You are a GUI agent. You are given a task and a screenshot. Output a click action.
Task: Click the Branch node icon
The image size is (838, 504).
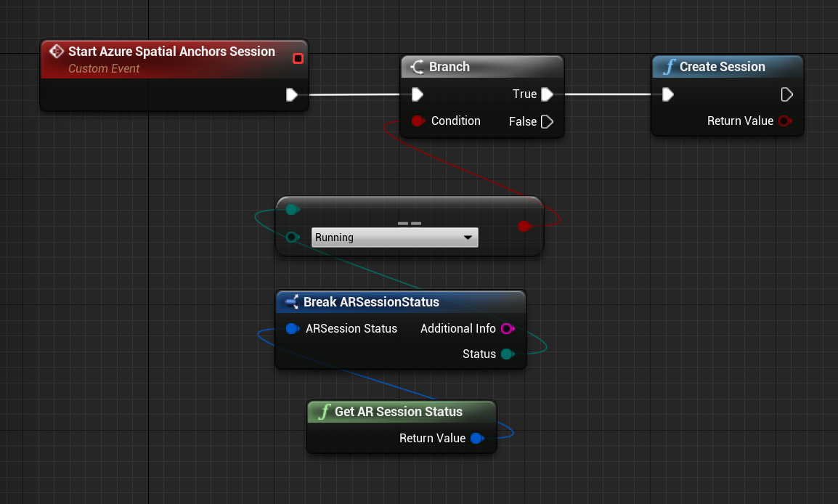tap(417, 67)
